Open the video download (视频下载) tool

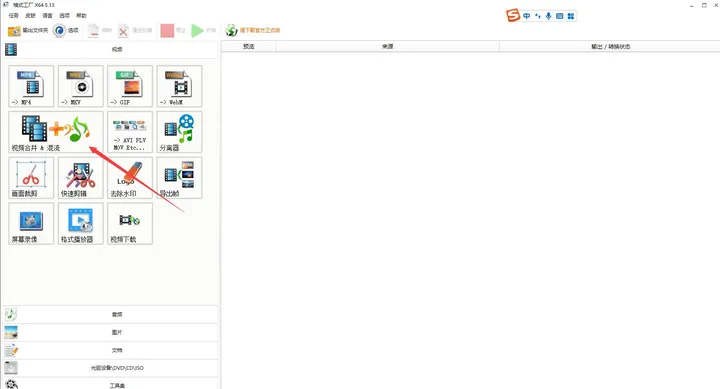[130, 224]
